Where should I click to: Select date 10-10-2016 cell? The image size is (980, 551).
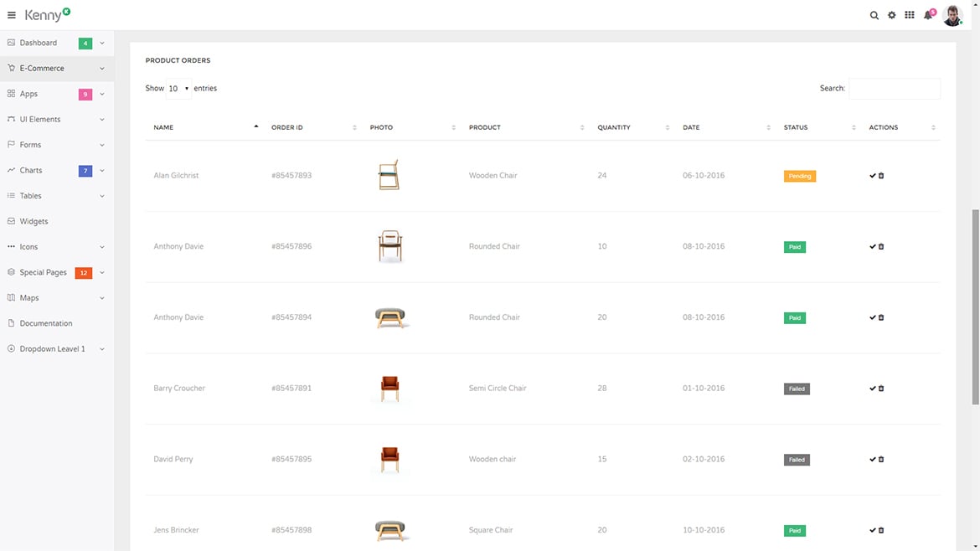tap(704, 530)
